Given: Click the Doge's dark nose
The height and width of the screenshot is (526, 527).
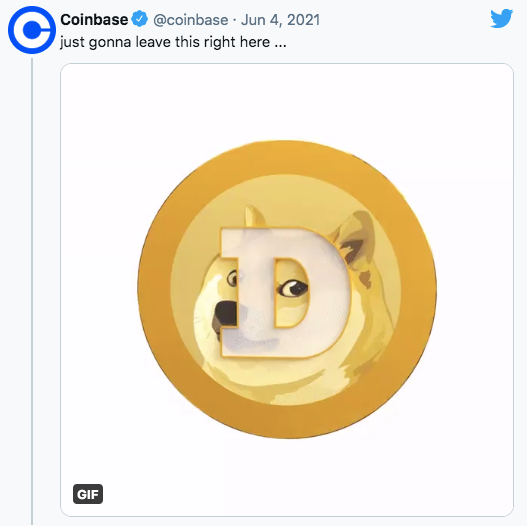Looking at the screenshot, I should 225,314.
